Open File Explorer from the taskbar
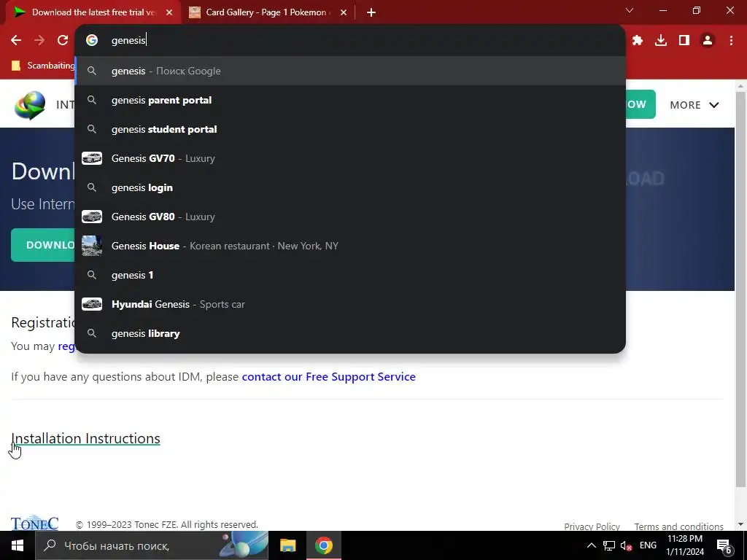747x560 pixels. pyautogui.click(x=287, y=545)
